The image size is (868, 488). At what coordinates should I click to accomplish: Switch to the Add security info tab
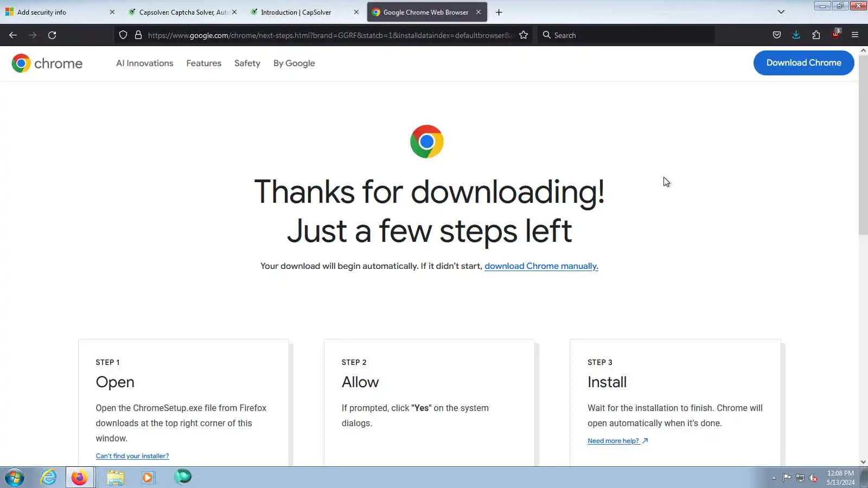click(61, 12)
